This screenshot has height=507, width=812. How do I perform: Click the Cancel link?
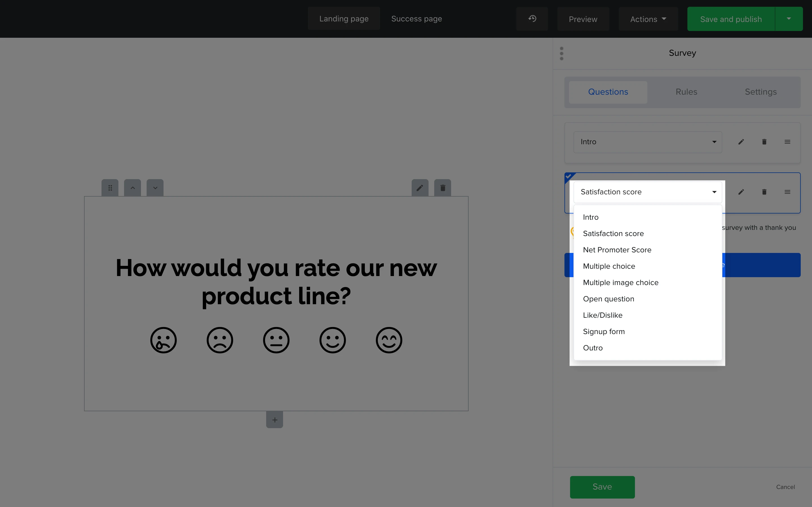(x=785, y=487)
